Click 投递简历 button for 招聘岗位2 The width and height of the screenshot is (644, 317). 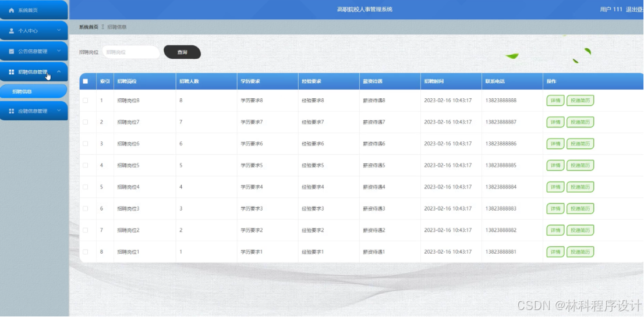point(581,230)
